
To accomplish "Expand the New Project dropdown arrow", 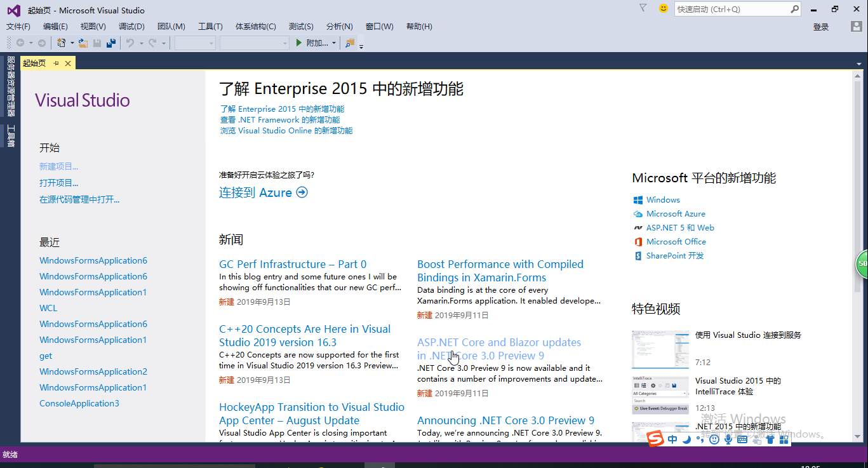I will coord(72,43).
